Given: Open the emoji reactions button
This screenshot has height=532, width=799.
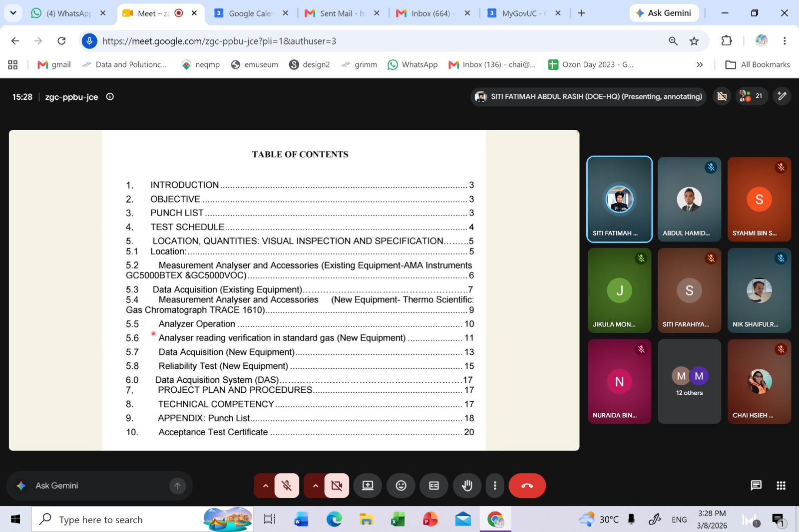Looking at the screenshot, I should tap(401, 486).
